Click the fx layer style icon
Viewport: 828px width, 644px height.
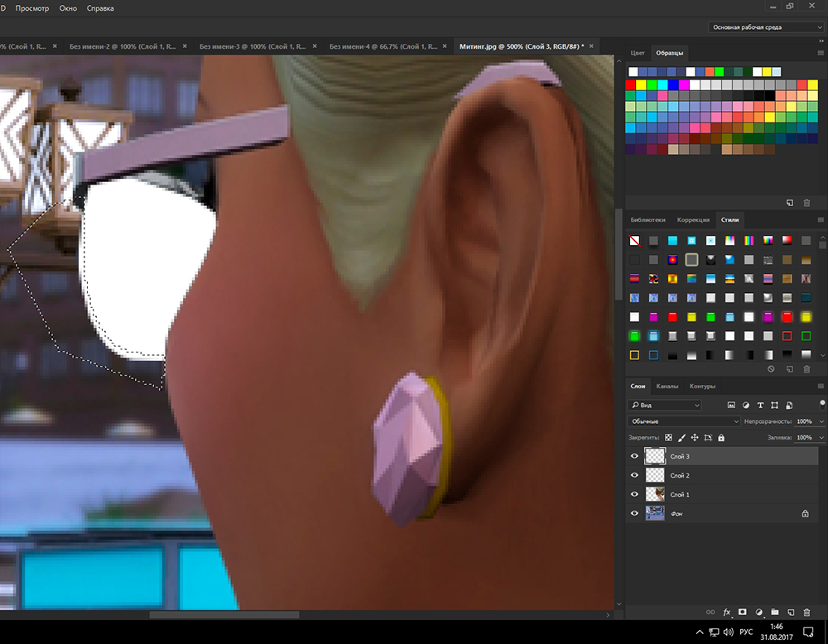(x=727, y=612)
